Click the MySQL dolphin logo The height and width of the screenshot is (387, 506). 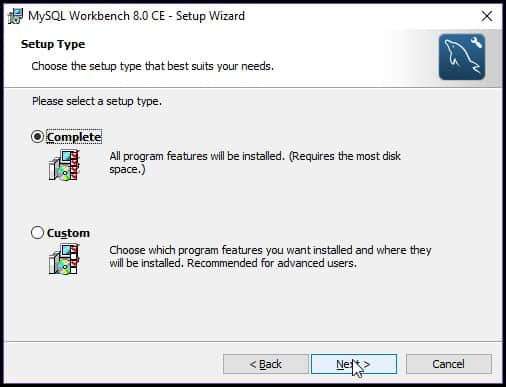coord(462,57)
